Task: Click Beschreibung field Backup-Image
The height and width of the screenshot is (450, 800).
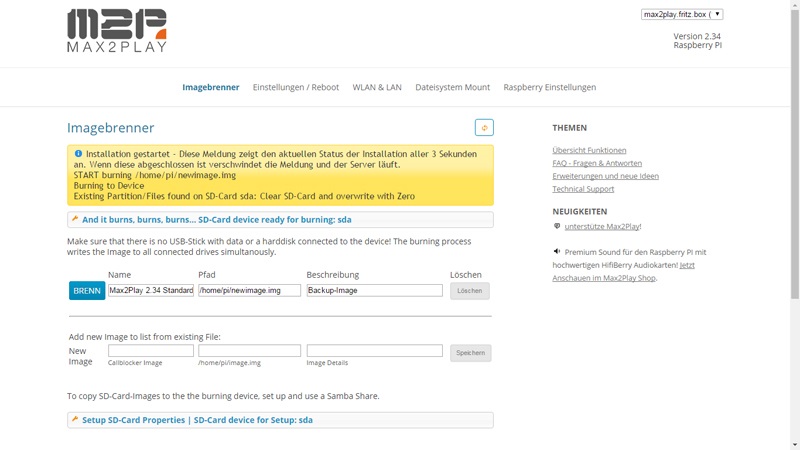Action: pos(374,290)
